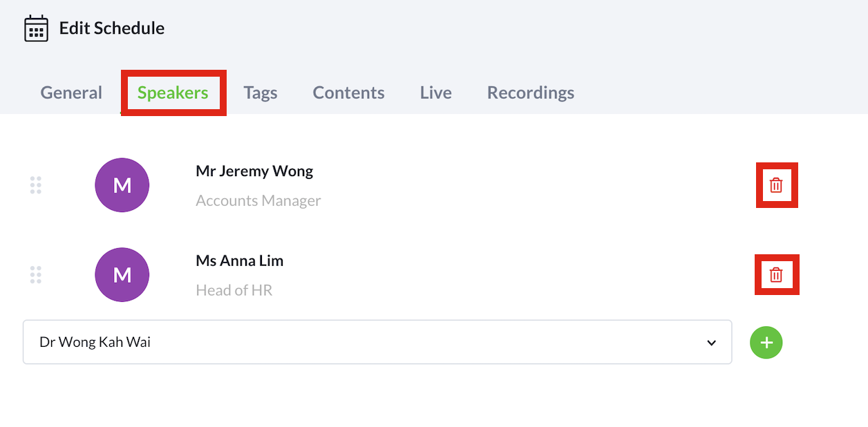Click the name Ms Anna Lim
This screenshot has width=868, height=427.
(240, 260)
